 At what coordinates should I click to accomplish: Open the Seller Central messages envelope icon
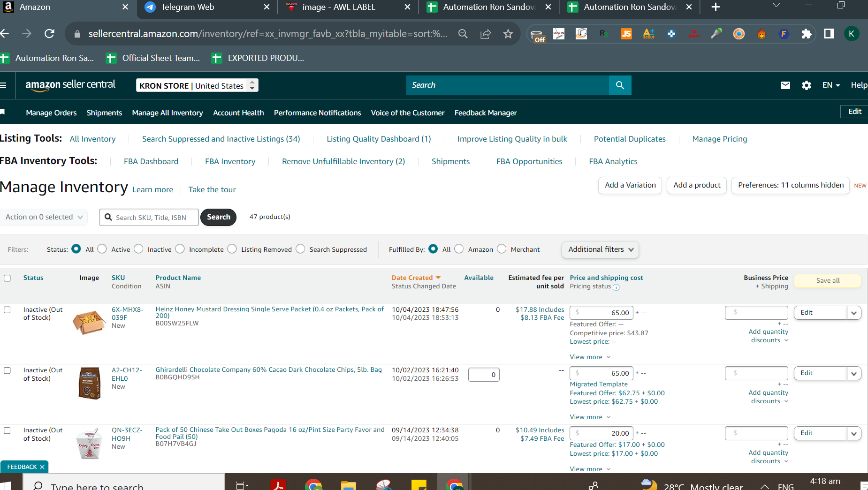[x=785, y=85]
